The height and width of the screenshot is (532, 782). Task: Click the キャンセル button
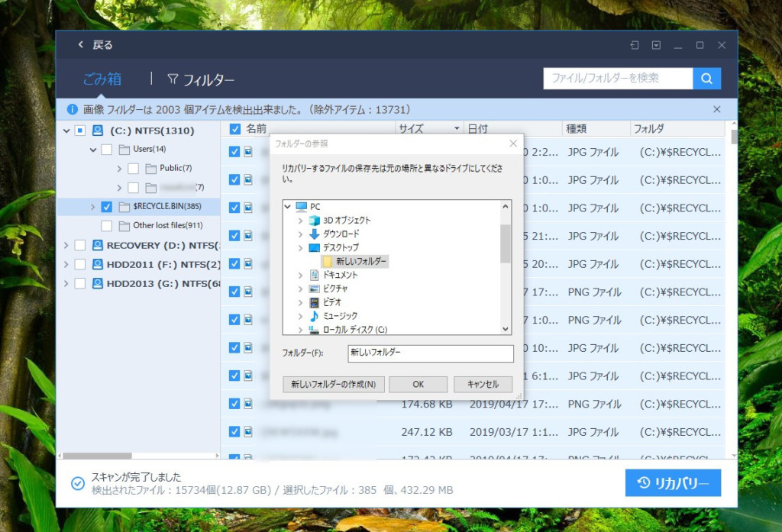click(483, 385)
